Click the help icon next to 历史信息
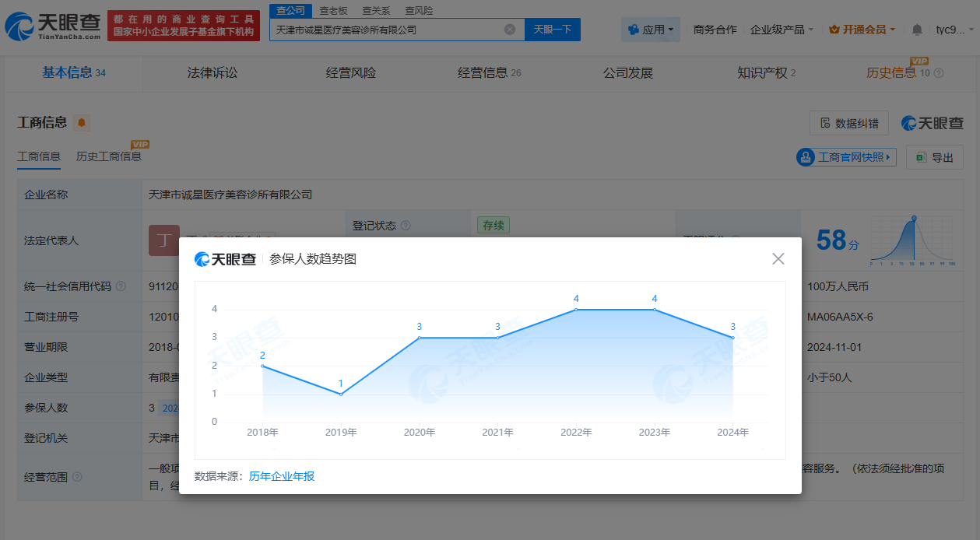Viewport: 980px width, 540px height. pos(939,73)
